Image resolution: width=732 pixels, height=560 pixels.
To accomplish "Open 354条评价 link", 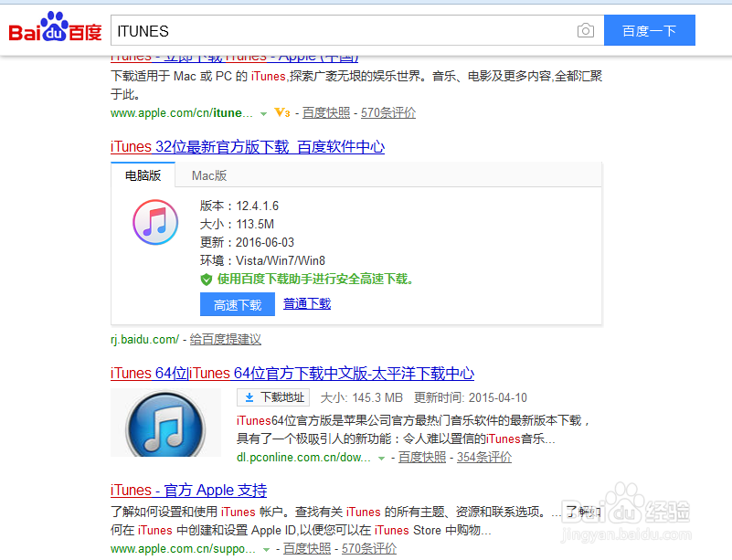I will [x=484, y=458].
